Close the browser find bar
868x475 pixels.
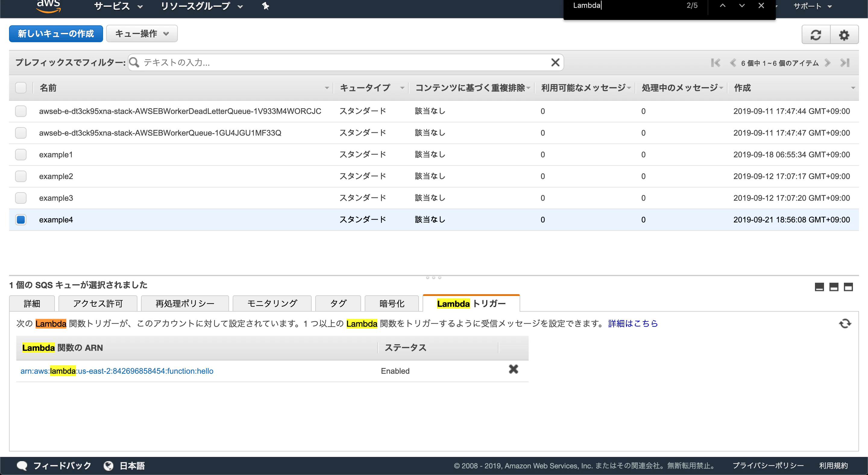(761, 6)
